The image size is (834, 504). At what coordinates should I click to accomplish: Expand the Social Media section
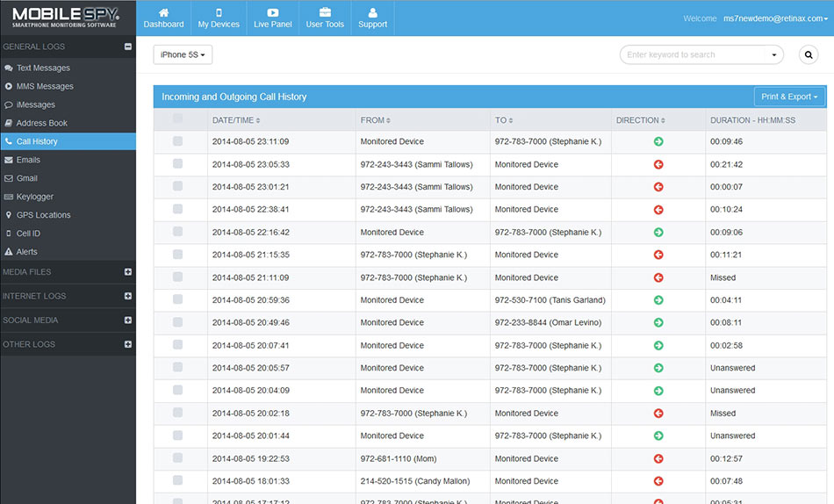128,320
